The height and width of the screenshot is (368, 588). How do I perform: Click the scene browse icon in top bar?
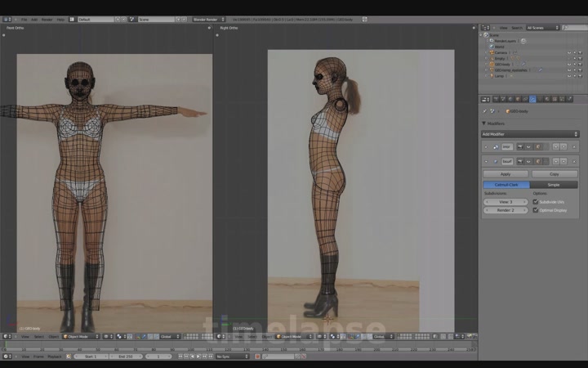pos(132,19)
